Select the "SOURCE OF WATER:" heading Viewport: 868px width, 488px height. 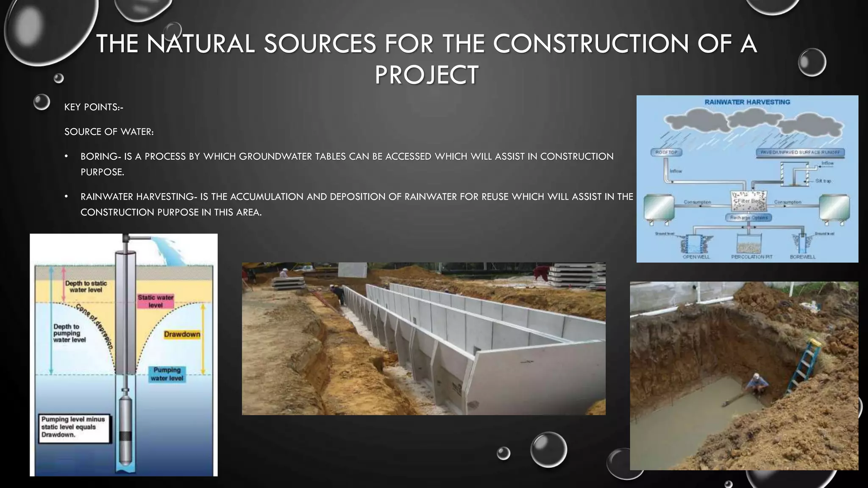(109, 132)
